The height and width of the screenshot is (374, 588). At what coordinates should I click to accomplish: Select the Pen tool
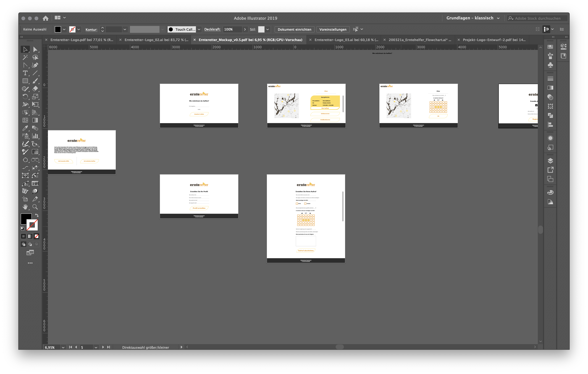(35, 65)
